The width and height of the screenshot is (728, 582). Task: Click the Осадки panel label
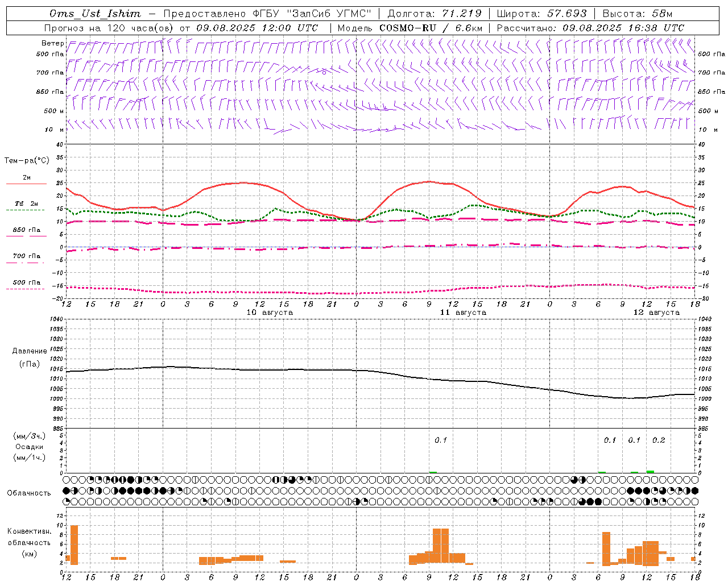click(29, 447)
